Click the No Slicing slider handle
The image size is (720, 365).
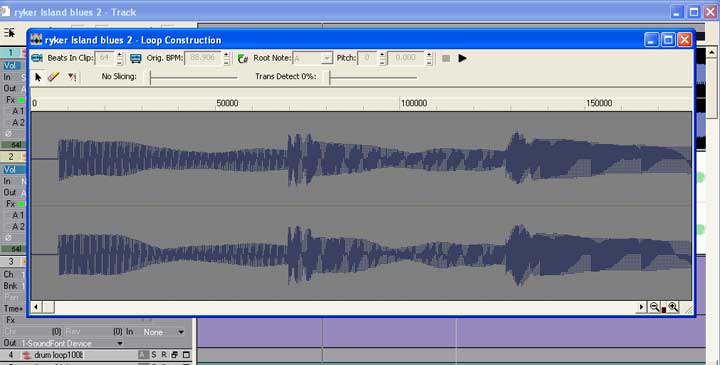(150, 77)
